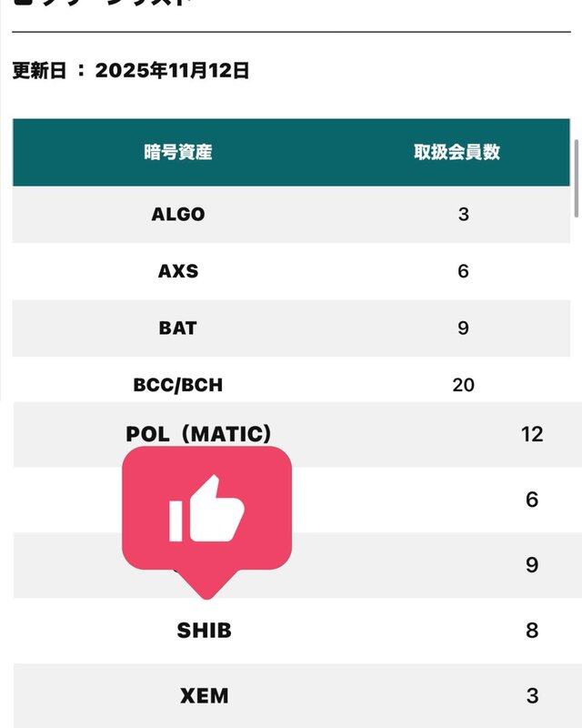Viewport: 582px width, 728px height.
Task: Select the ALGO row label
Action: [x=178, y=215]
